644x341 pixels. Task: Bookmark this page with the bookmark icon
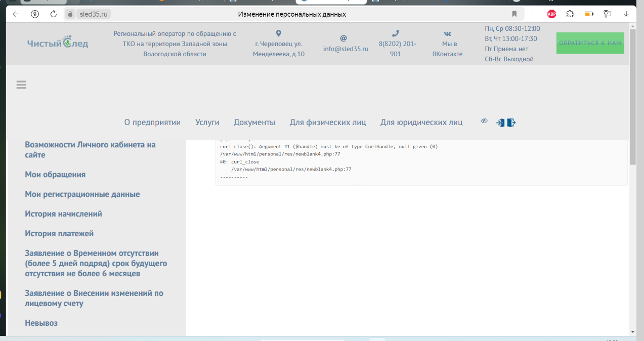point(514,14)
